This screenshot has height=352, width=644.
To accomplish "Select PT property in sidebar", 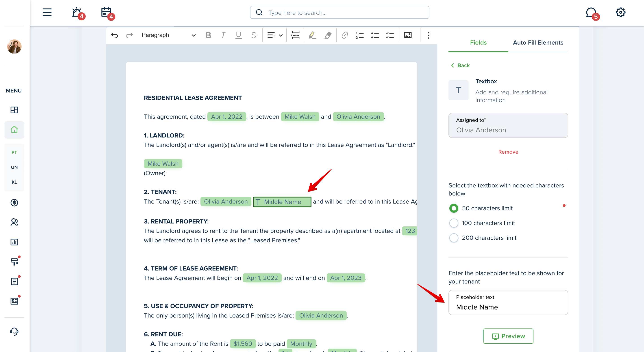I will [14, 152].
